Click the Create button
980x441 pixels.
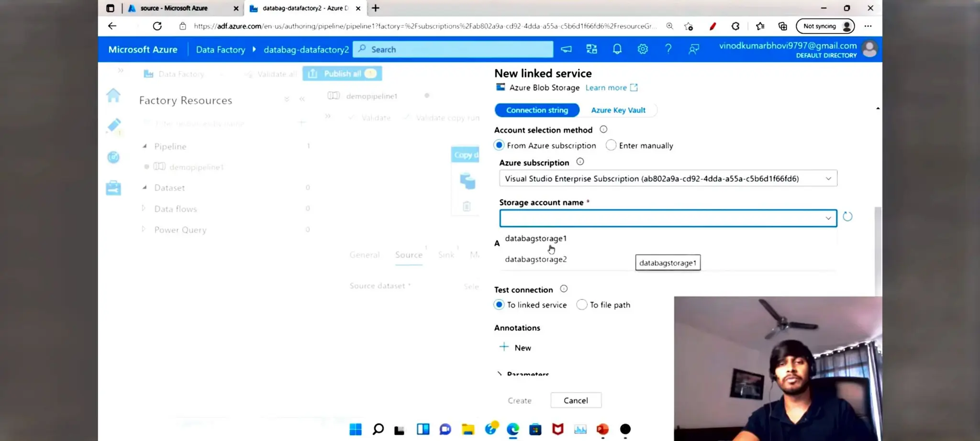[x=520, y=400]
